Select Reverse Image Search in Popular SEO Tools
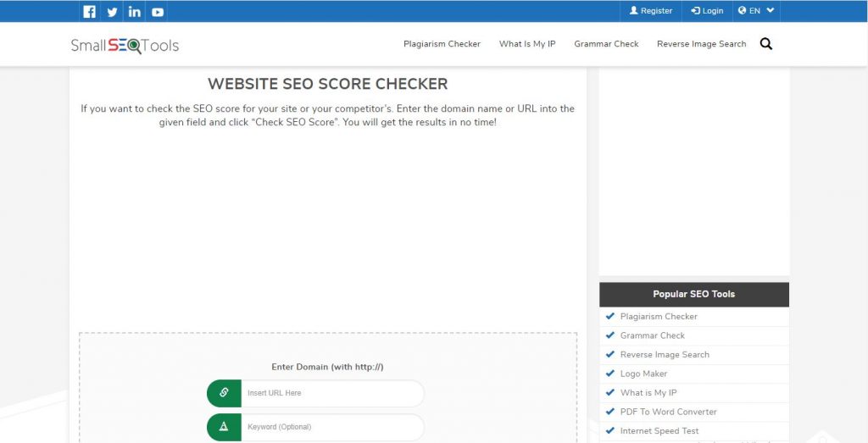This screenshot has width=868, height=443. click(665, 355)
